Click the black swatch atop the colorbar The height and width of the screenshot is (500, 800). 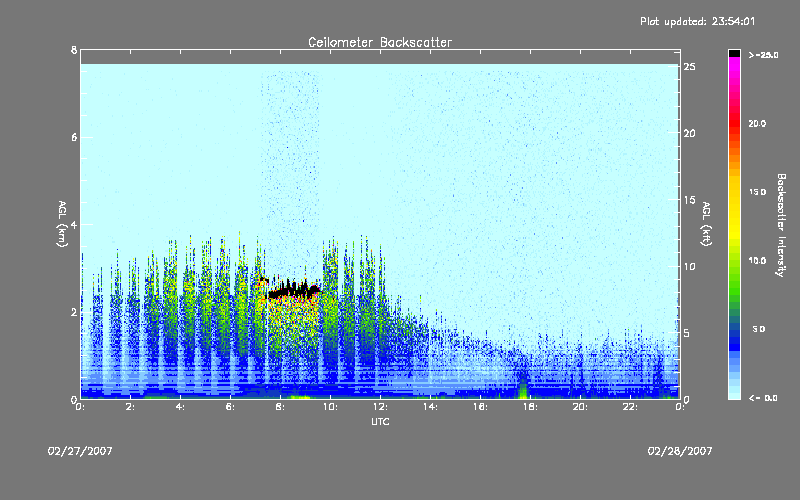tap(734, 53)
